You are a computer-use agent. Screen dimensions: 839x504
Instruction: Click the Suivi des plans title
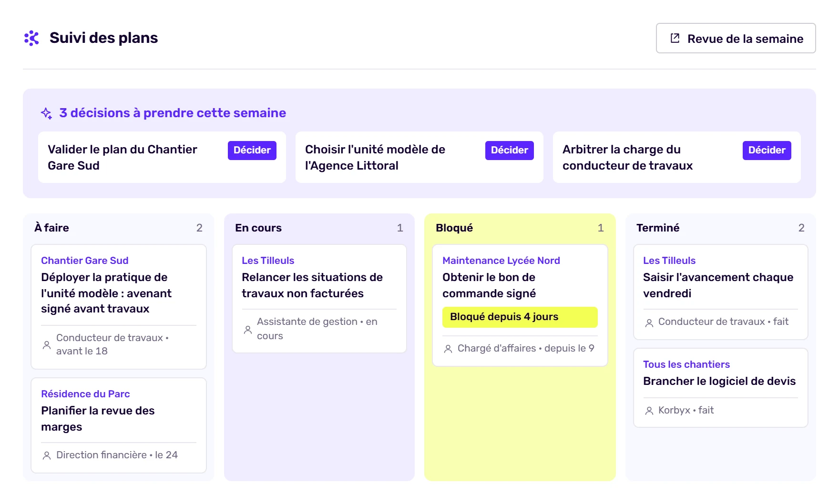(x=103, y=38)
